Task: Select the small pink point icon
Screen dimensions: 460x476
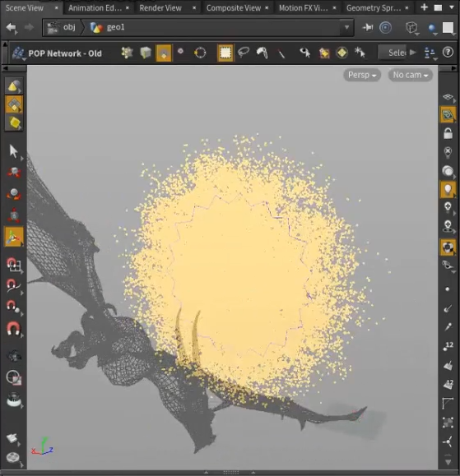Action: (x=180, y=51)
